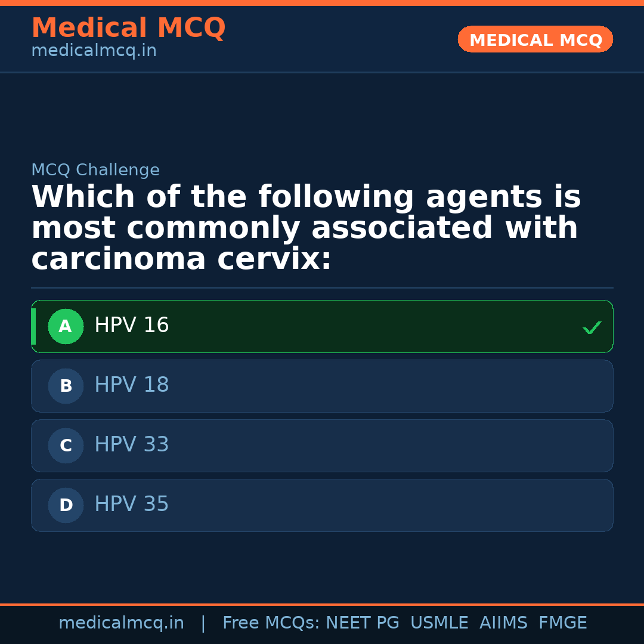
Task: Click the Medical MCQ header title
Action: click(x=128, y=28)
